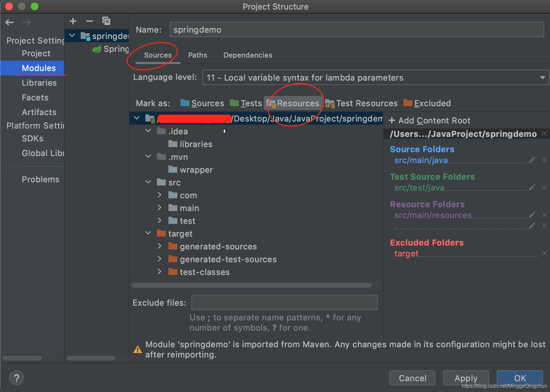Click the module list horizontal scrollbar
550x392 pixels.
[x=91, y=358]
